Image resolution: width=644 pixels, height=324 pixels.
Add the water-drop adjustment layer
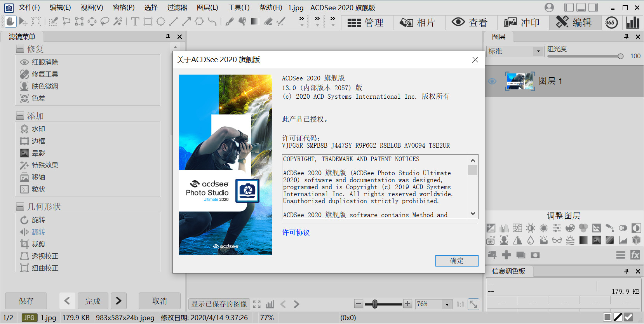click(x=531, y=240)
